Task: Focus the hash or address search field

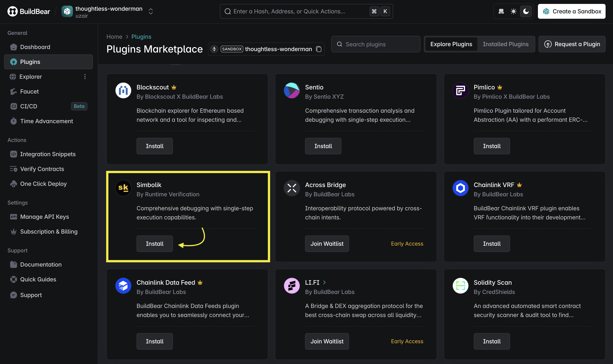Action: (306, 11)
